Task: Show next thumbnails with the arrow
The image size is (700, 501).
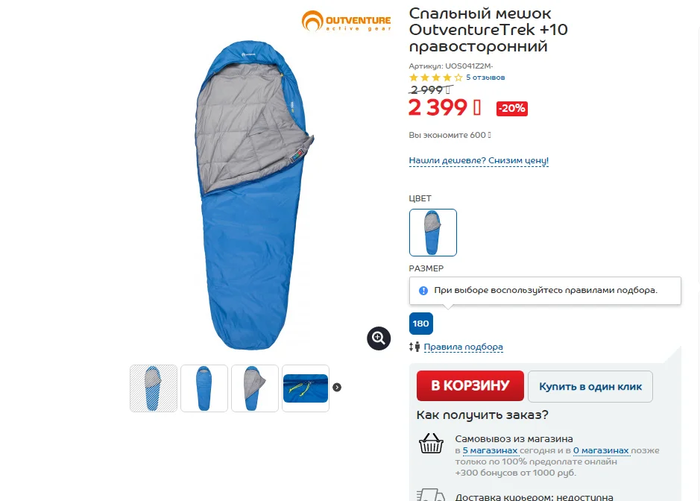Action: (x=337, y=387)
